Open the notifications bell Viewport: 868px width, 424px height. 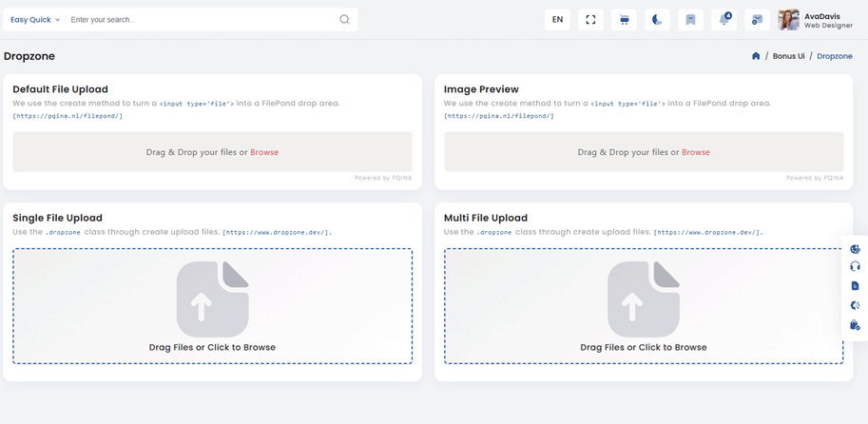[723, 20]
